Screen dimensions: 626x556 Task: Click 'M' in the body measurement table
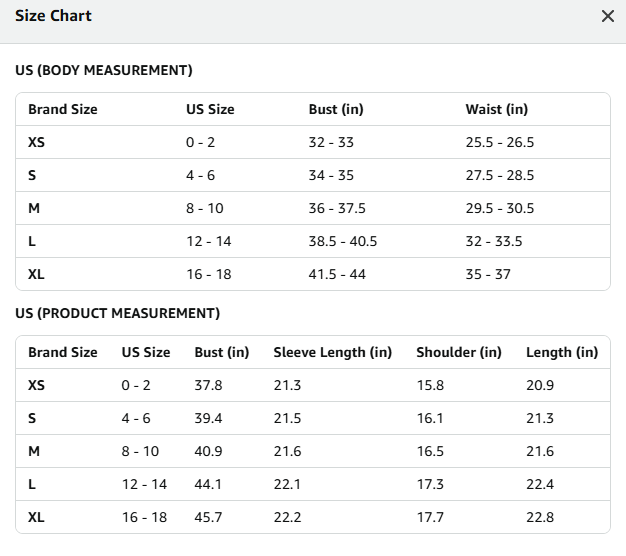coord(34,208)
